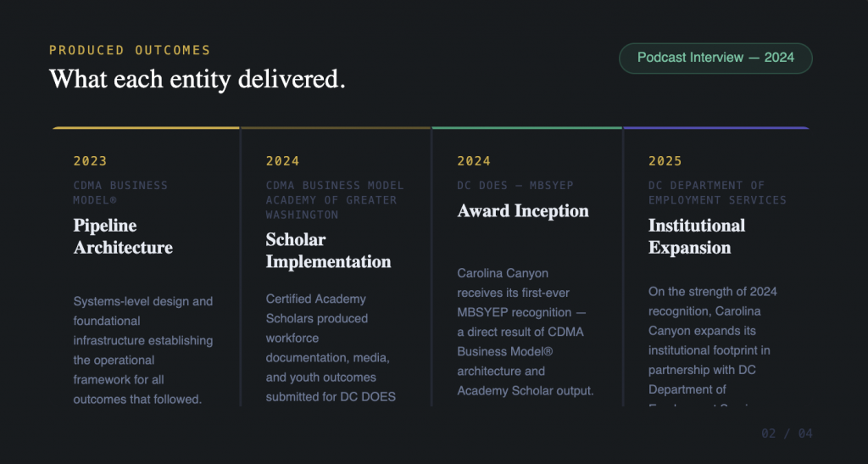
Task: Click the first-ever MBSYEP recognition description
Action: click(x=526, y=332)
